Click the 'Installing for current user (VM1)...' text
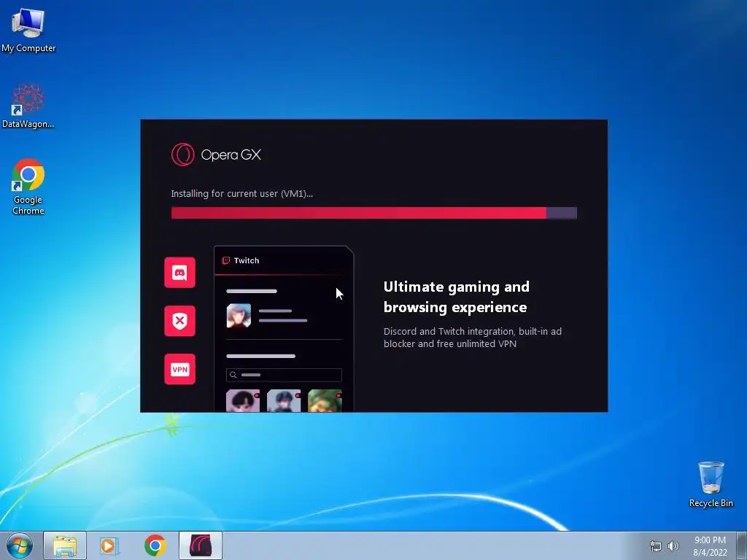This screenshot has width=747, height=560. pos(242,194)
